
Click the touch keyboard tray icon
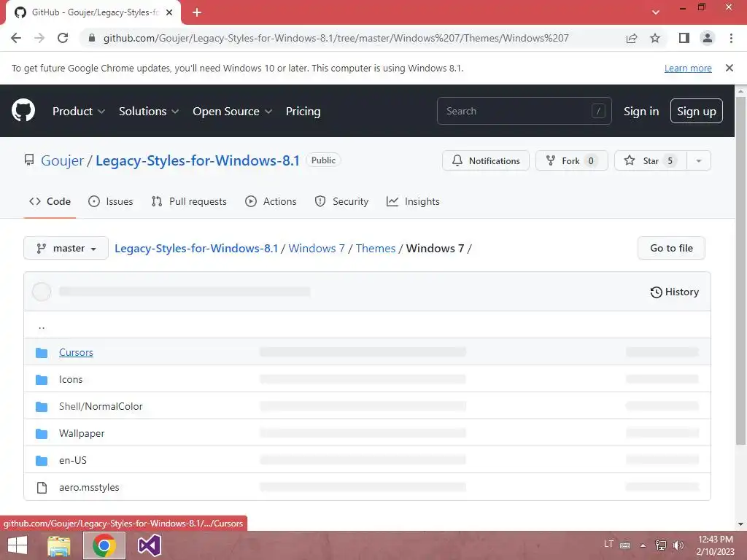coord(625,545)
